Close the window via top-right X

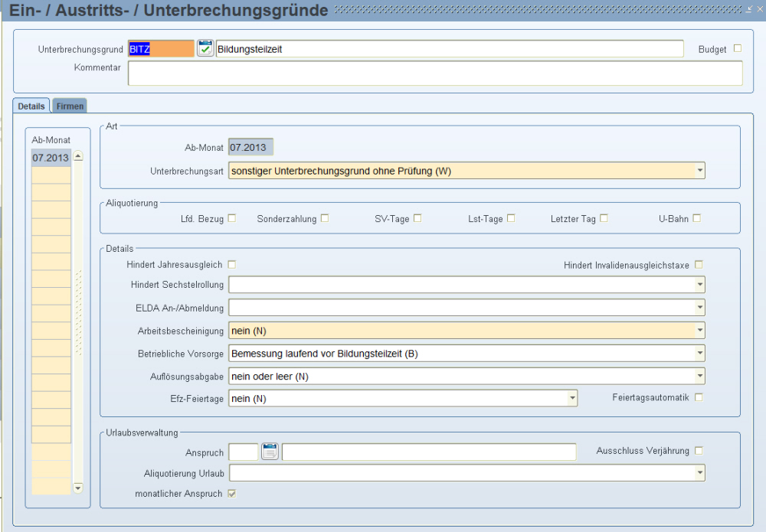760,9
